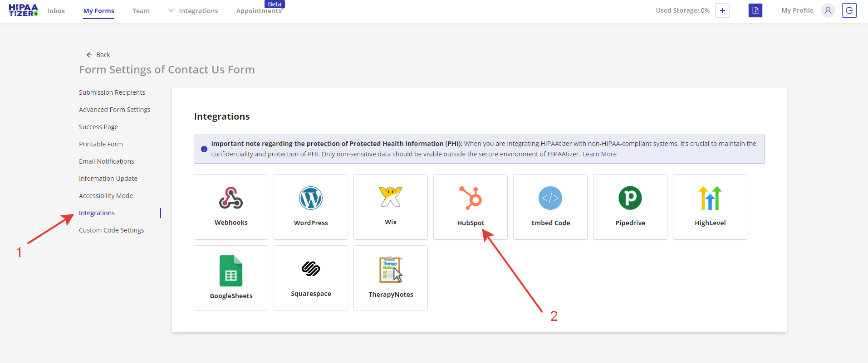Open Custom Code Settings

[x=112, y=230]
